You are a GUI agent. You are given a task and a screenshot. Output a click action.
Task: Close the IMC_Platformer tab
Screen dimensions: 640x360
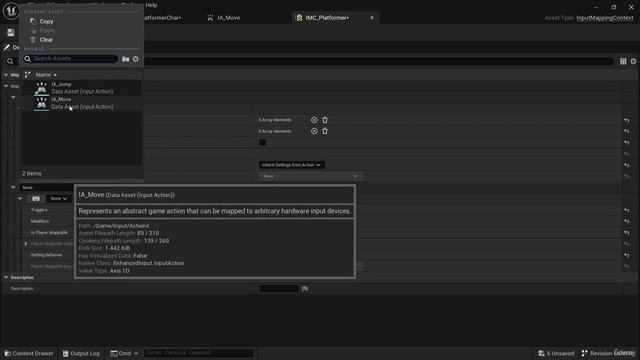(x=372, y=18)
